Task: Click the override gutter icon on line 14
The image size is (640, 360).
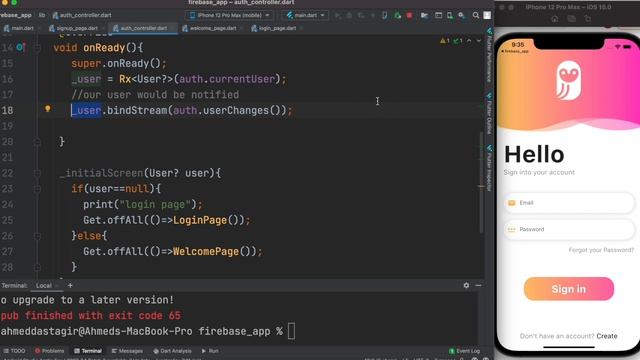Action: [20, 48]
